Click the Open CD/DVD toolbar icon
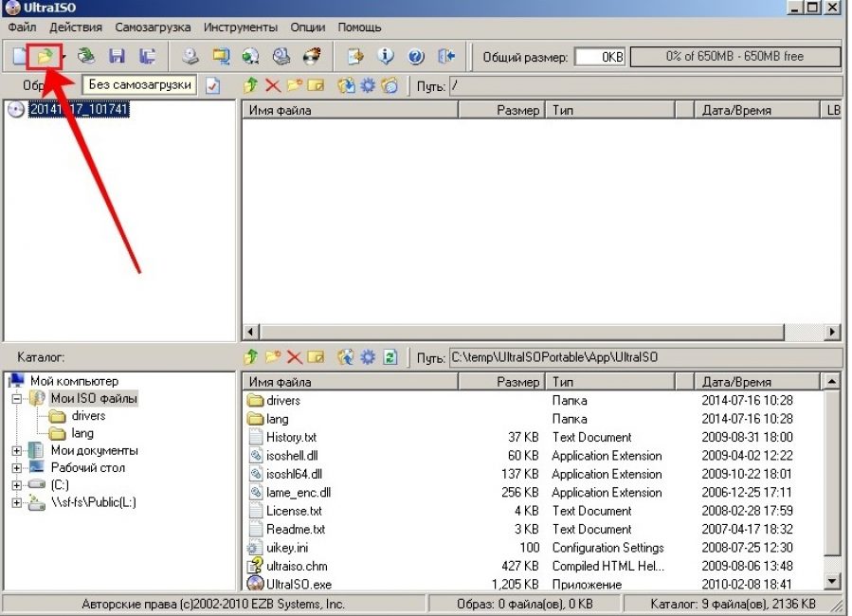This screenshot has width=852, height=616. point(86,56)
